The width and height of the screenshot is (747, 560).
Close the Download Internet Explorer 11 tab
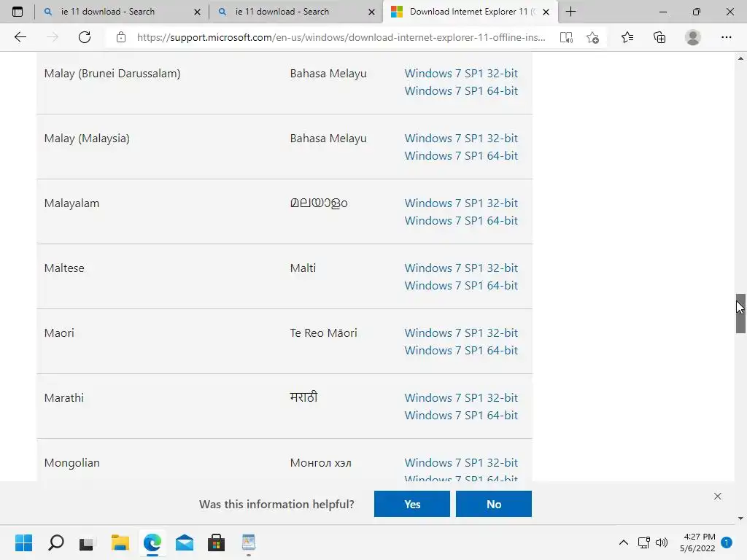pos(546,12)
